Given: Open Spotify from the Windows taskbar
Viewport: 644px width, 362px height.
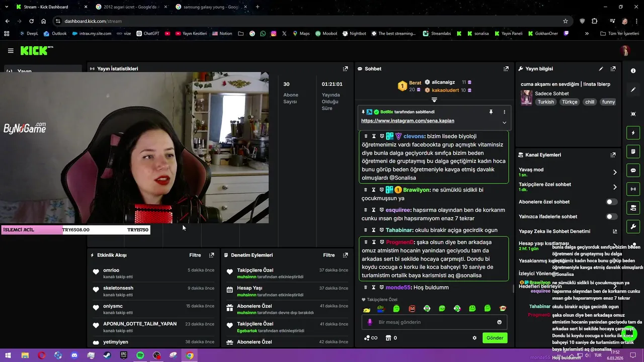Looking at the screenshot, I should pyautogui.click(x=140, y=355).
